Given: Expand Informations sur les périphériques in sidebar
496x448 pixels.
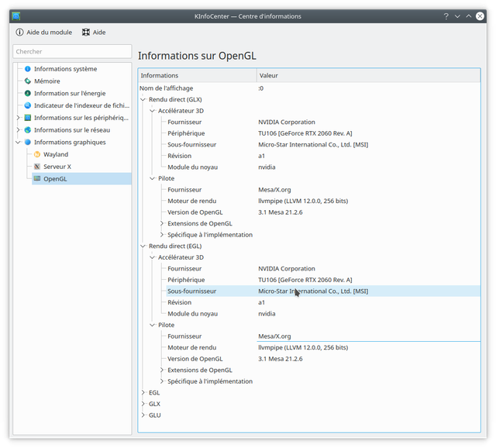Looking at the screenshot, I should click(x=18, y=118).
